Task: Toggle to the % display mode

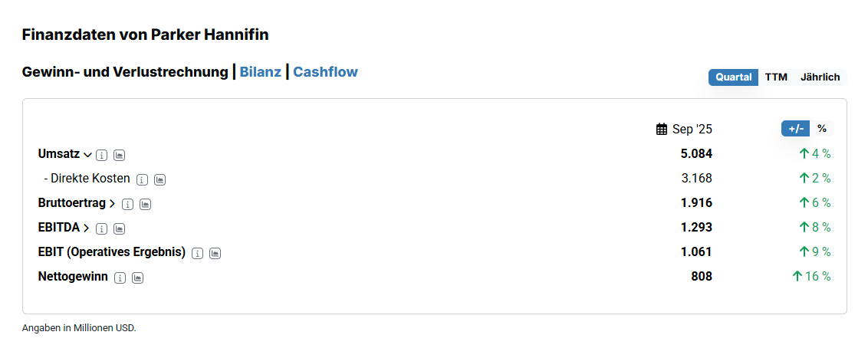Action: (x=822, y=129)
